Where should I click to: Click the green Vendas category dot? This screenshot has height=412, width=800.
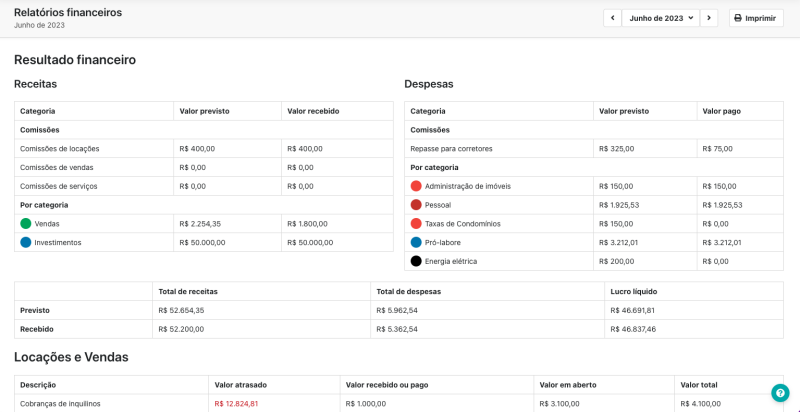tap(26, 224)
